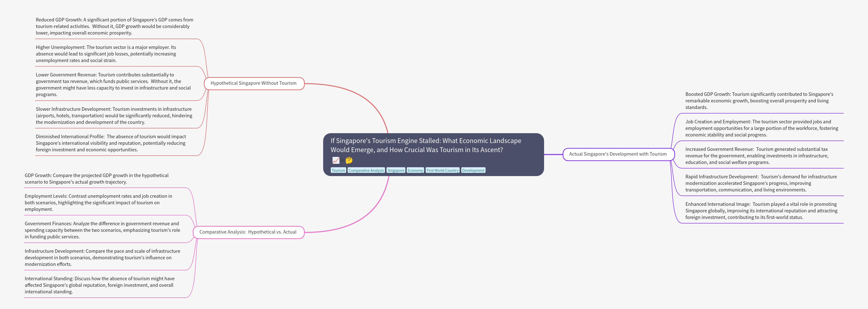Select the Comparative Analysis tag
Image resolution: width=868 pixels, height=309 pixels.
(x=366, y=170)
